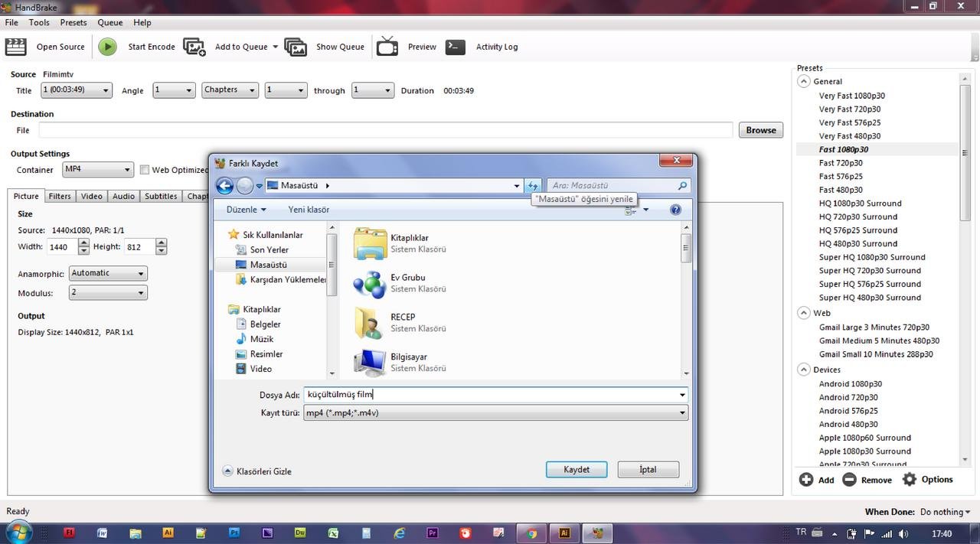Image resolution: width=980 pixels, height=544 pixels.
Task: Open the Chapters mode dropdown
Action: 230,90
